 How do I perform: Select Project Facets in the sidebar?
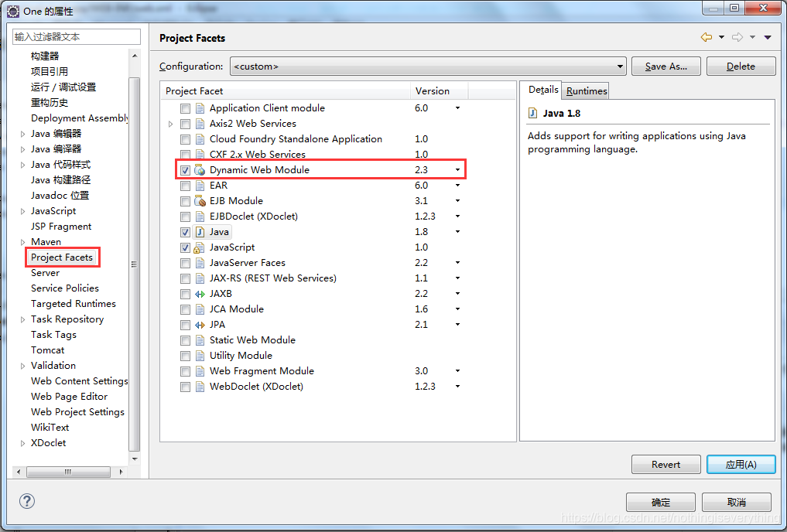tap(62, 257)
